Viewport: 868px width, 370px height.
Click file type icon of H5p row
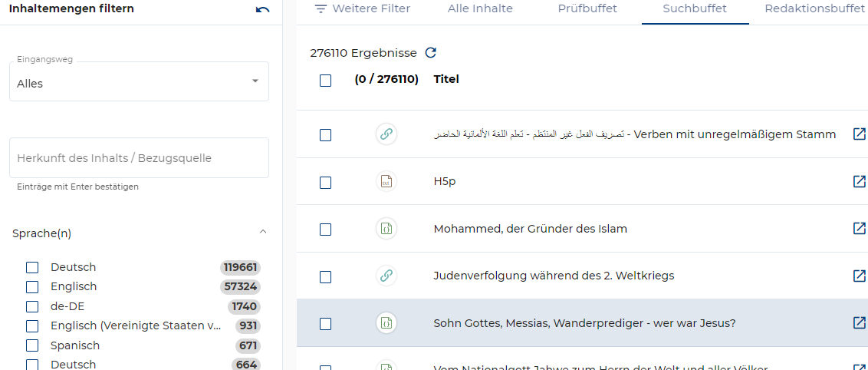click(x=386, y=182)
